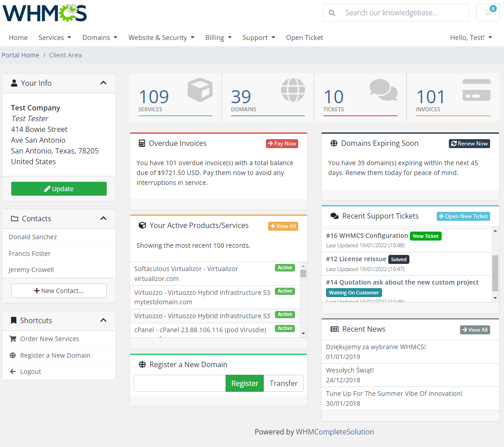Image resolution: width=504 pixels, height=447 pixels.
Task: Select Open Ticket in the navigation bar
Action: (x=304, y=38)
